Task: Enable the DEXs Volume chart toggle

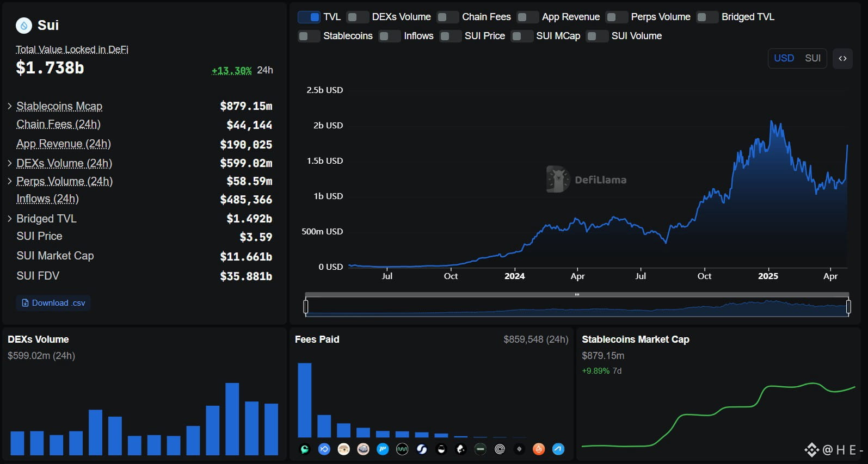Action: 358,17
